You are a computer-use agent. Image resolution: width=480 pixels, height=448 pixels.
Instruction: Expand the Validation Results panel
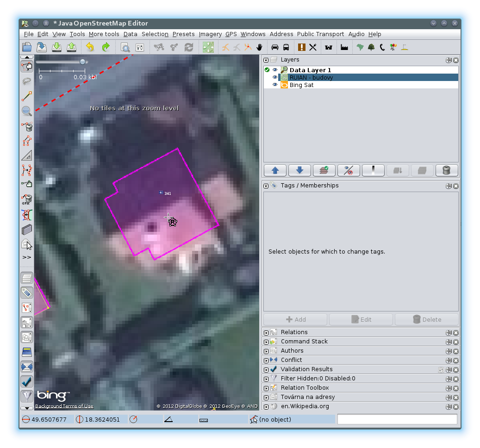(x=266, y=370)
